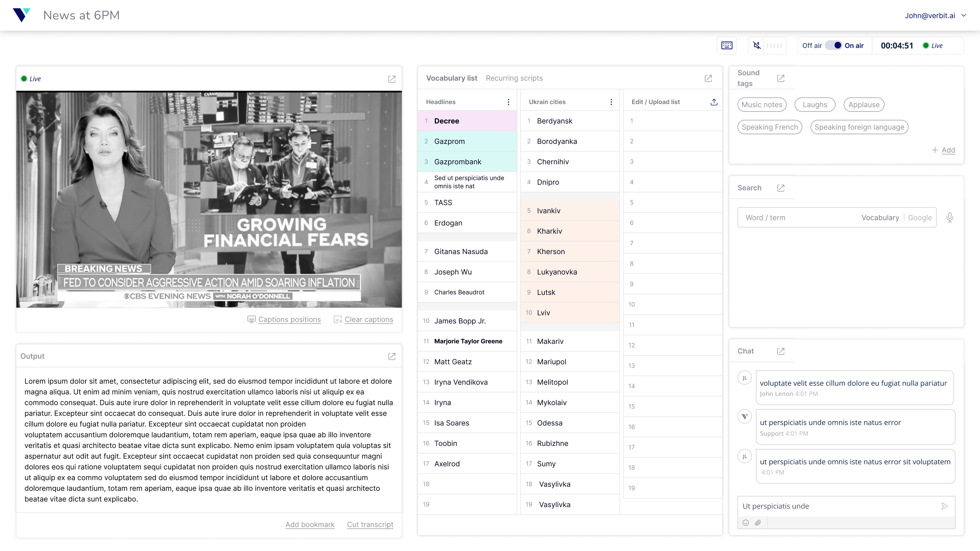Viewport: 980px width, 551px height.
Task: Select the Decree headline row
Action: tap(467, 121)
